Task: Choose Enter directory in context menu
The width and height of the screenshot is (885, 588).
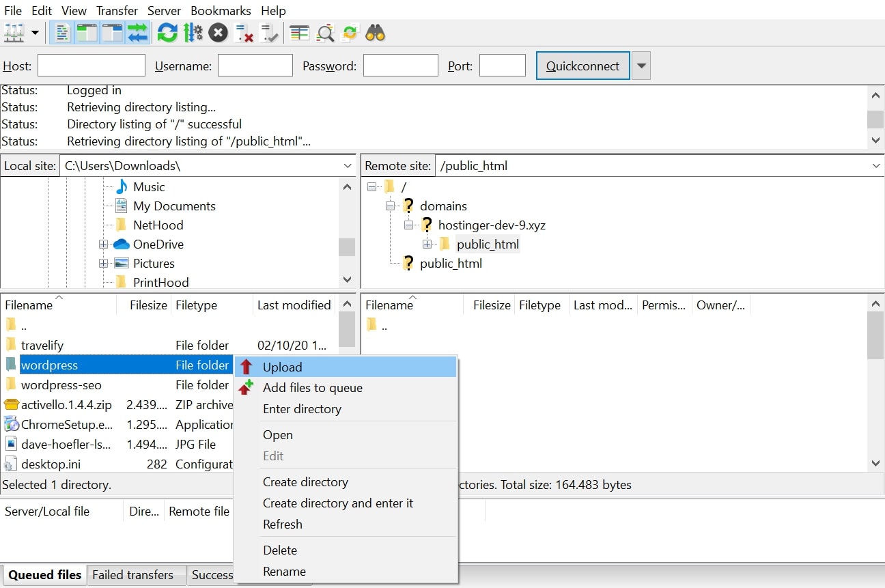Action: click(345, 409)
